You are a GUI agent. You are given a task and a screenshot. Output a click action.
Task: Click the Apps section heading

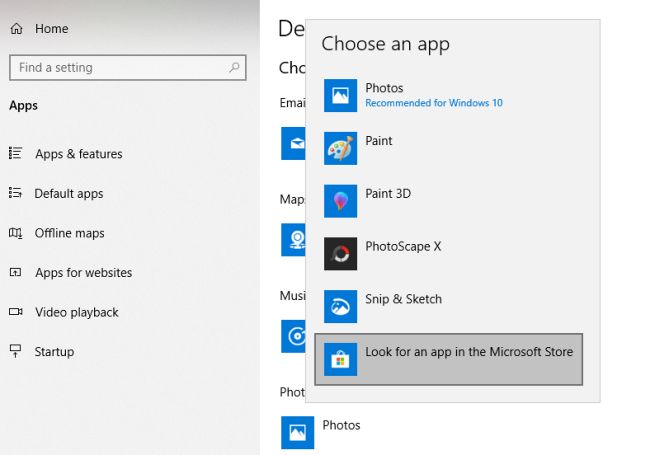[24, 106]
